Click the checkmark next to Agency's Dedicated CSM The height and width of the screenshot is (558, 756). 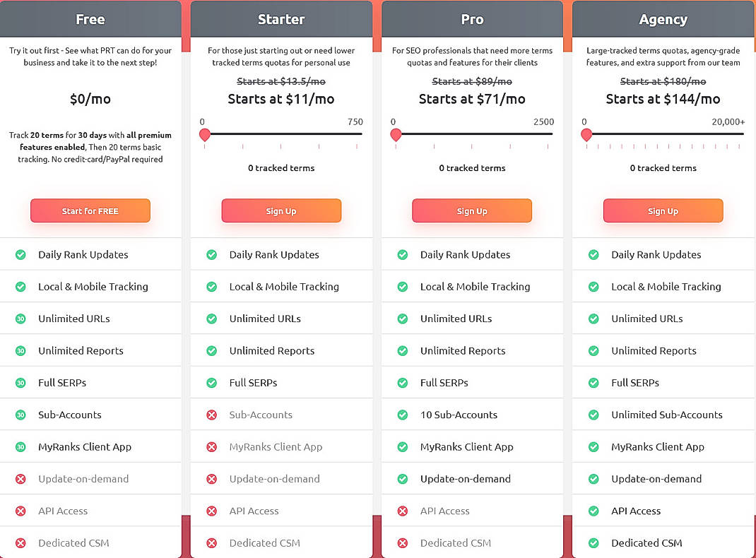593,542
